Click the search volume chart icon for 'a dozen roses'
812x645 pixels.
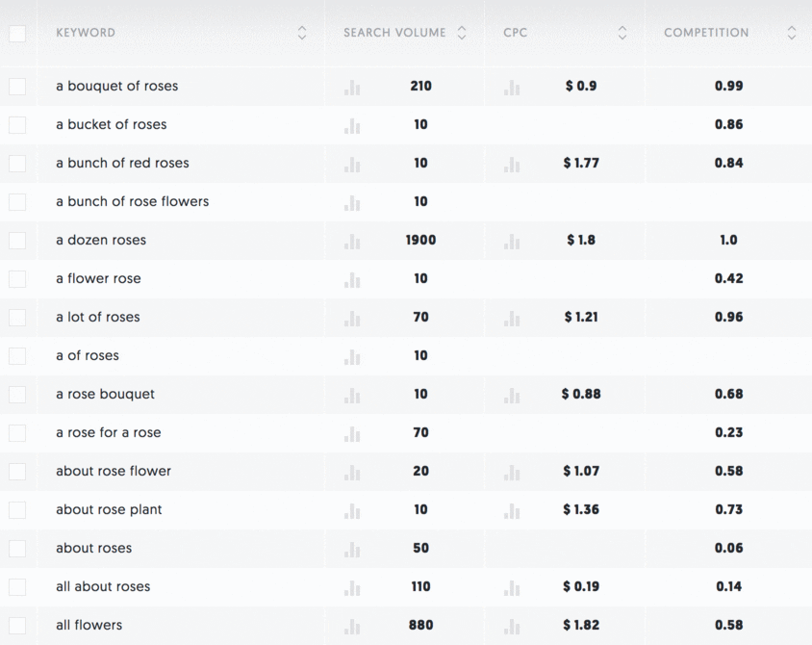tap(352, 240)
